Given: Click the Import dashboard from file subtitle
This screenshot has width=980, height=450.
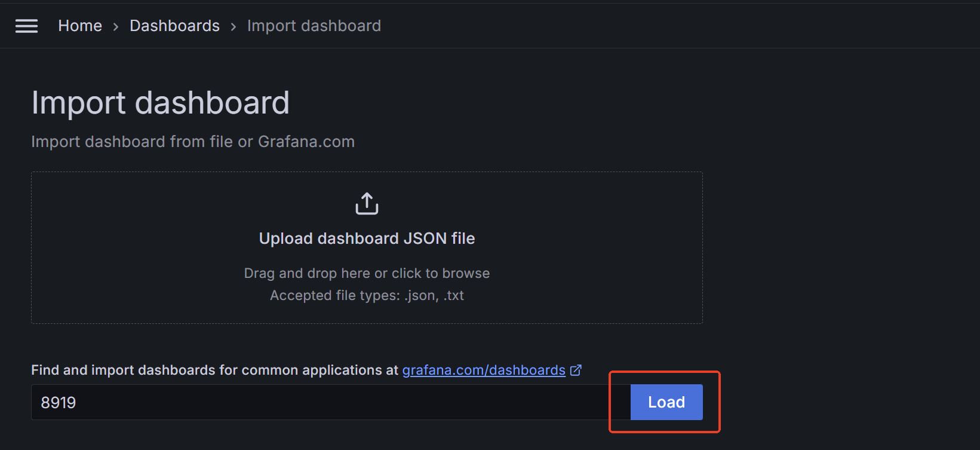Looking at the screenshot, I should (x=192, y=142).
